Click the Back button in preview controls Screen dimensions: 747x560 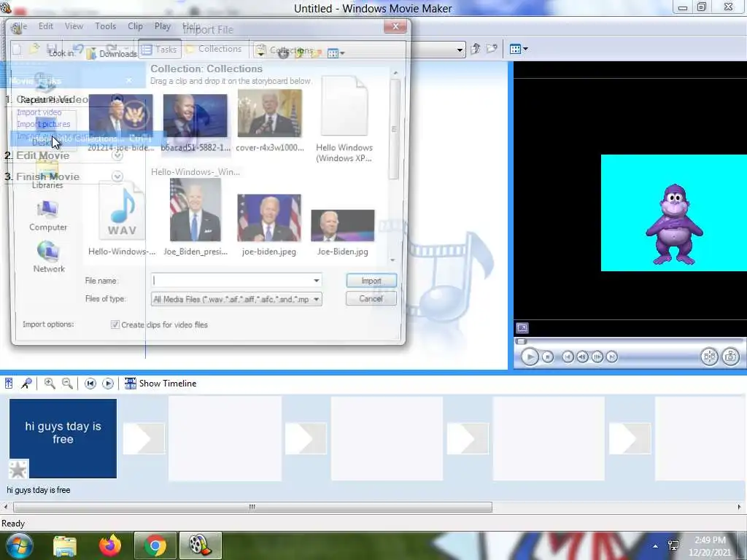pos(568,357)
